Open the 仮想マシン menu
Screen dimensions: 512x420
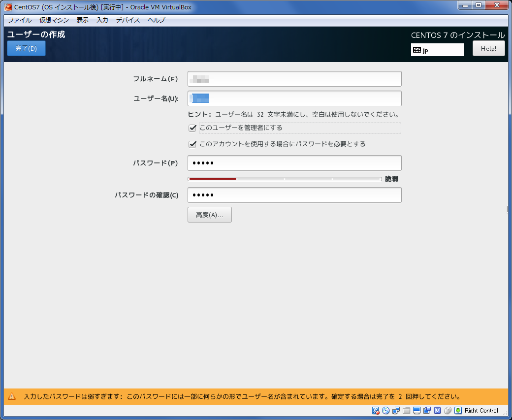click(54, 20)
